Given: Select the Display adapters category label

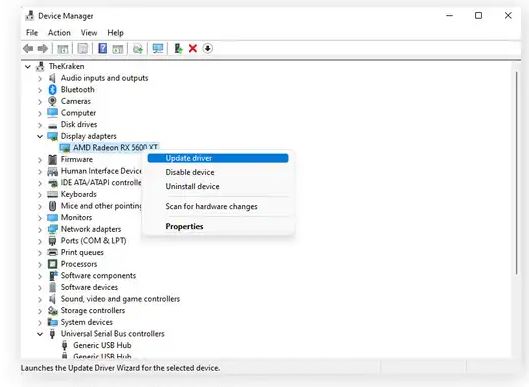Looking at the screenshot, I should pos(89,136).
